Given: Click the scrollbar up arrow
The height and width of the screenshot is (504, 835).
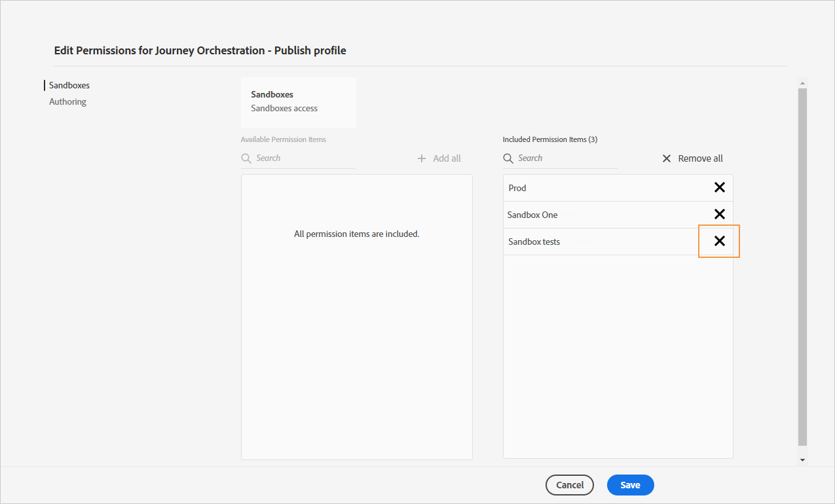Looking at the screenshot, I should tap(803, 83).
